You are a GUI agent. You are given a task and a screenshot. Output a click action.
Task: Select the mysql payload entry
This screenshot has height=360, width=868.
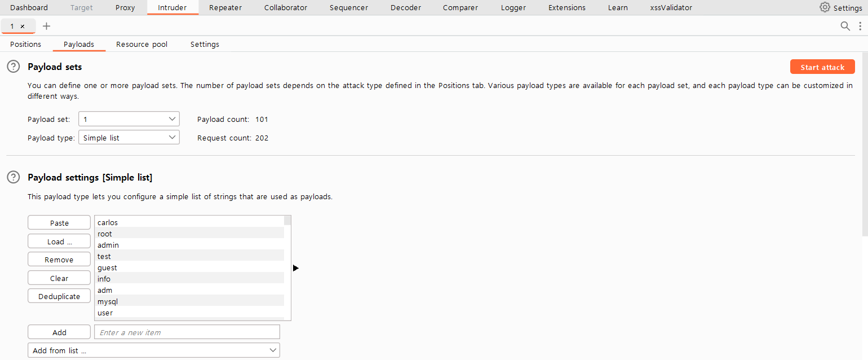[189, 301]
